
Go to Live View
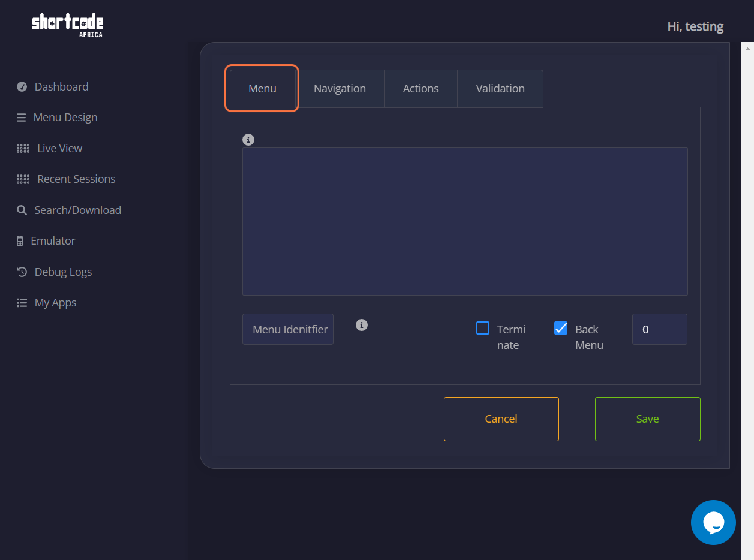(60, 149)
